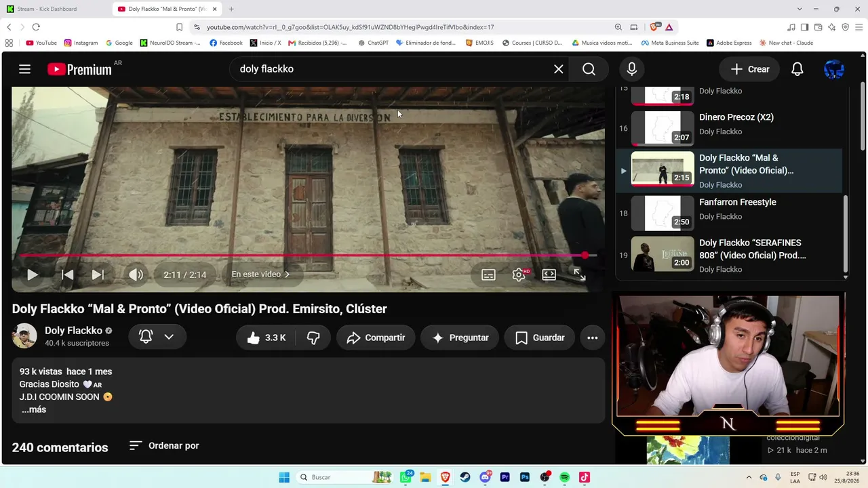Click the Preguntar AI button
This screenshot has width=868, height=488.
(460, 338)
